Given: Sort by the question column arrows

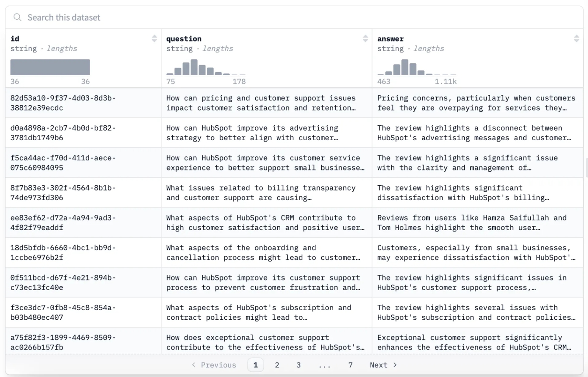Looking at the screenshot, I should [365, 38].
